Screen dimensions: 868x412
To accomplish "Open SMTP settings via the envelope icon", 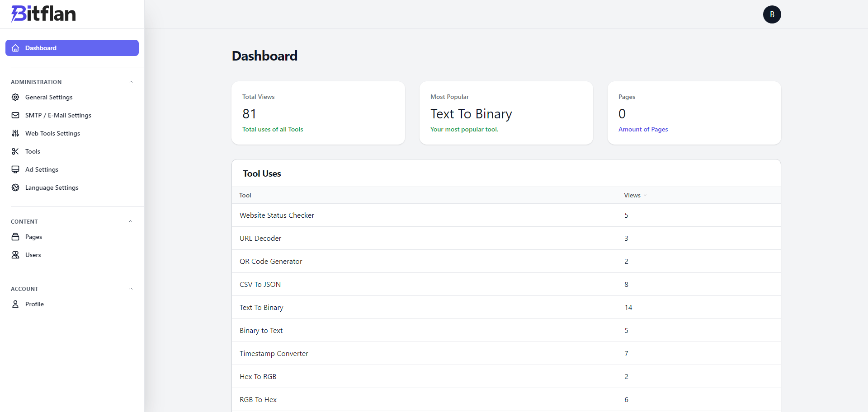I will tap(15, 115).
